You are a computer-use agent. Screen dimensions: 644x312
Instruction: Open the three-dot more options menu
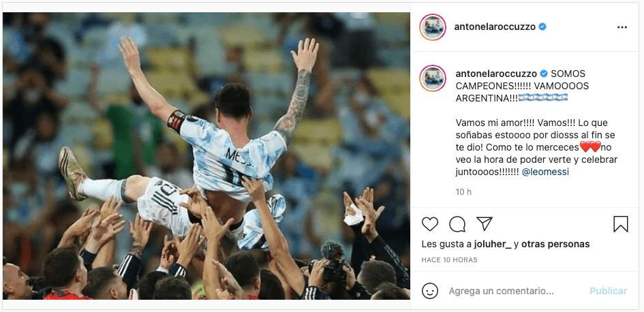pyautogui.click(x=622, y=27)
